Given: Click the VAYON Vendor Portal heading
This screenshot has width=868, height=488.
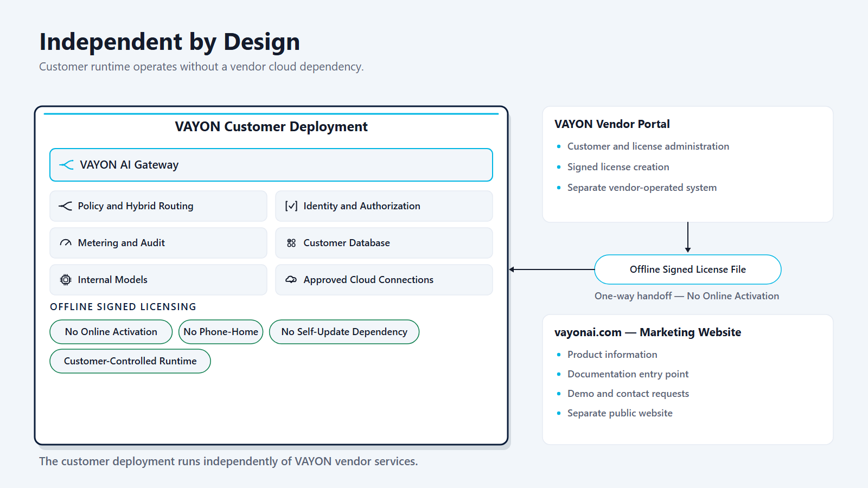Looking at the screenshot, I should [612, 124].
